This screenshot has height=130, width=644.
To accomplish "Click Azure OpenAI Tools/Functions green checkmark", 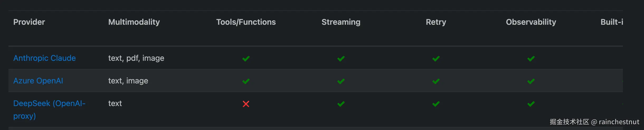I will pyautogui.click(x=246, y=81).
